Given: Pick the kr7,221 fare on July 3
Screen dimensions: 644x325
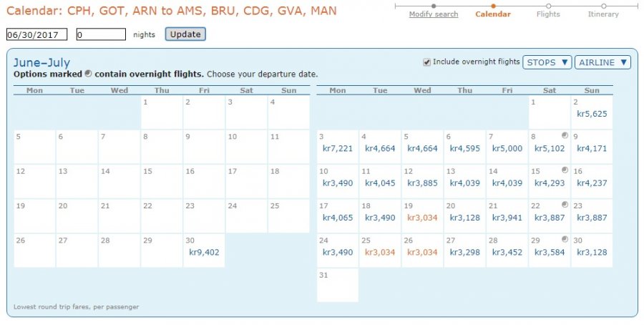Looking at the screenshot, I should pos(338,149).
